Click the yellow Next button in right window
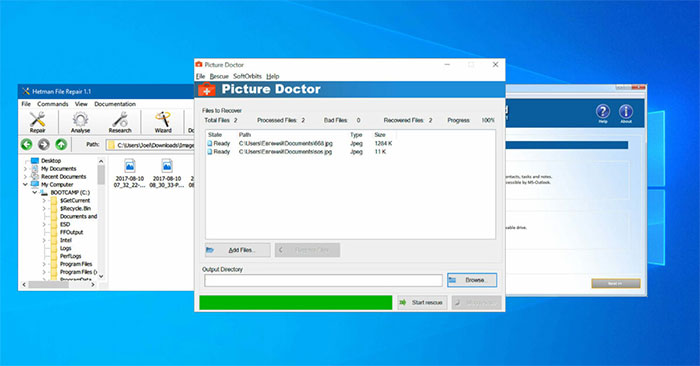Image resolution: width=700 pixels, height=366 pixels. (616, 283)
